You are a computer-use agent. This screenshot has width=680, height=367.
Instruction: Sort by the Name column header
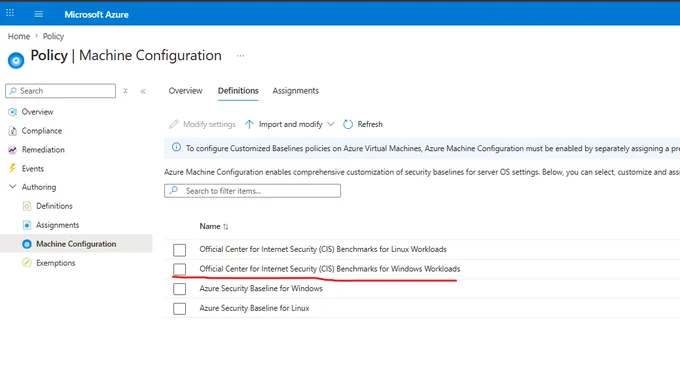pyautogui.click(x=210, y=226)
